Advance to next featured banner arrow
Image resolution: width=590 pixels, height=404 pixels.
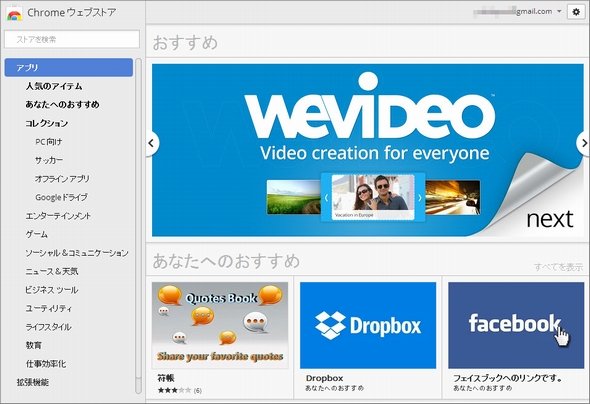pyautogui.click(x=584, y=143)
